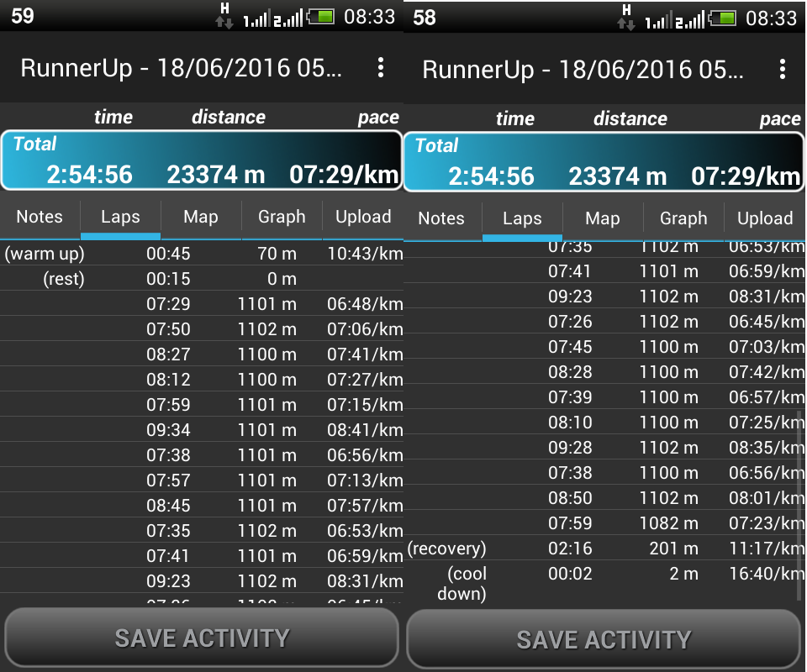Viewport: 807px width, 672px height.
Task: Select lap with pace 06:57/km
Action: (x=604, y=397)
